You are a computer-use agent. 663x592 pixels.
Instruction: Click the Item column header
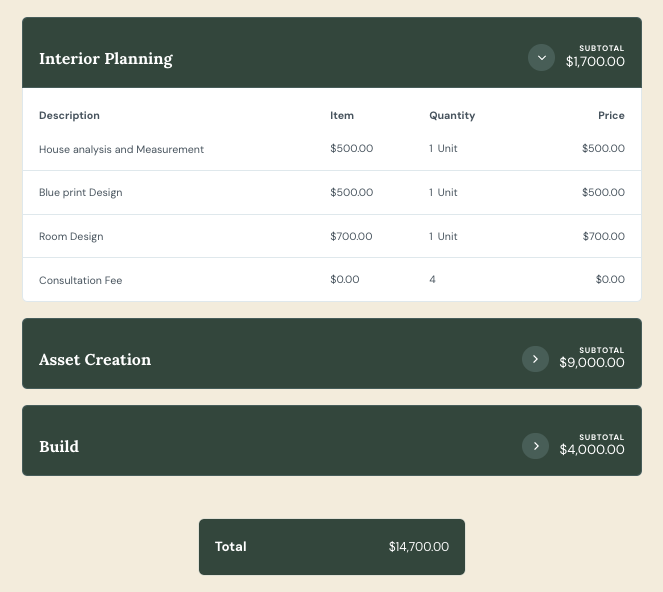342,116
